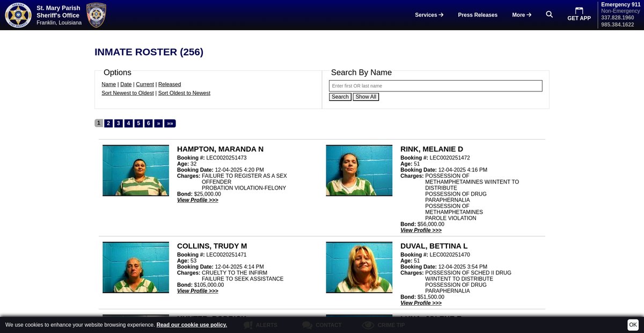Viewport: 644px width, 333px height.
Task: Open Bettina Duval's mugshot photo
Action: [359, 267]
